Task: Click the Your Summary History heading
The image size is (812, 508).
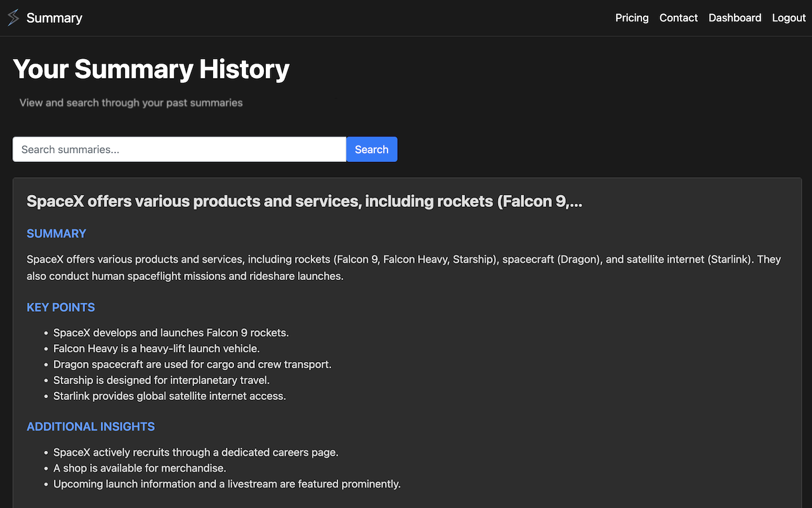Action: click(151, 69)
